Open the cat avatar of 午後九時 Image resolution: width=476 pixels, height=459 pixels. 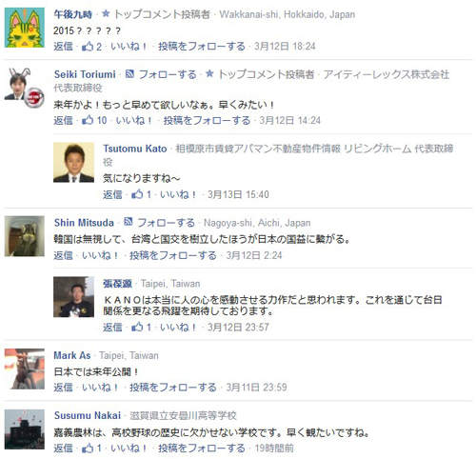coord(25,28)
